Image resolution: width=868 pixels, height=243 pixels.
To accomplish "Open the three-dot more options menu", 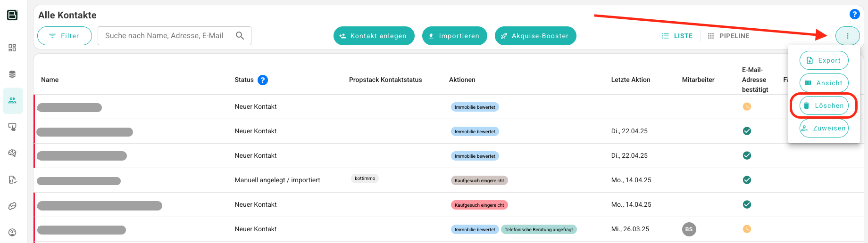I will 847,36.
